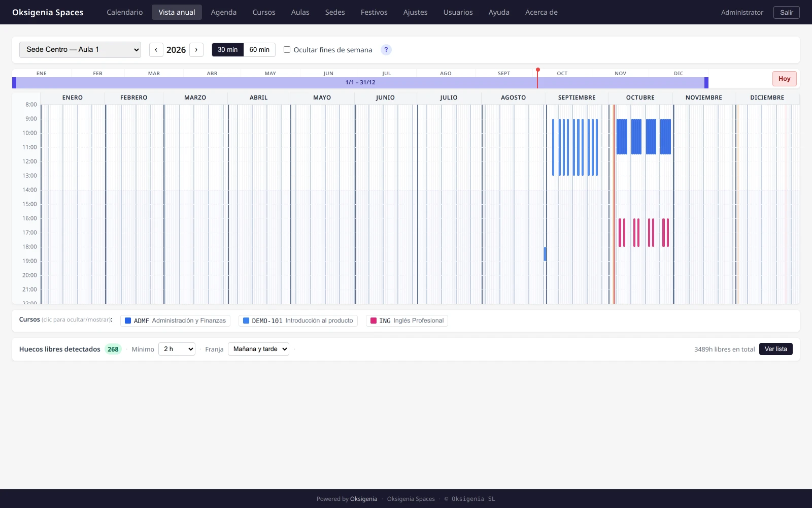Viewport: 812px width, 508px height.
Task: Click the Oksigenia Spaces logo title
Action: click(x=48, y=12)
